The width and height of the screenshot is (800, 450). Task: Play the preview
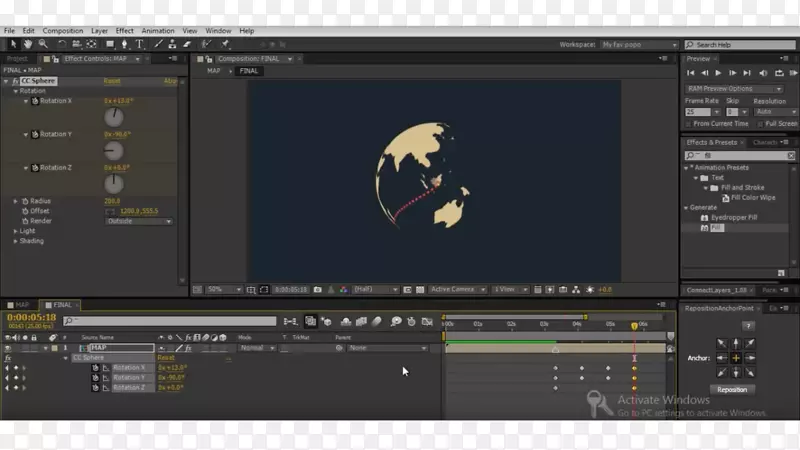pos(718,73)
